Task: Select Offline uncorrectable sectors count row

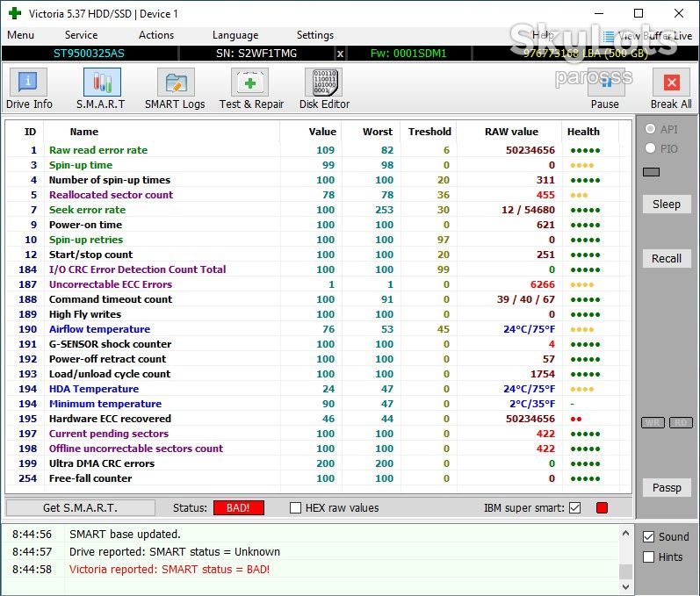Action: [x=319, y=449]
